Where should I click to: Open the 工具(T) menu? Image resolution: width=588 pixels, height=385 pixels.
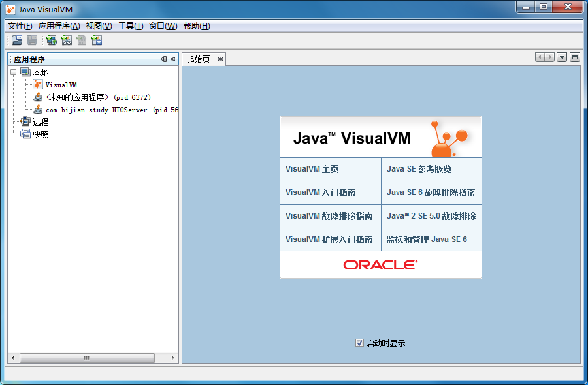click(x=131, y=26)
